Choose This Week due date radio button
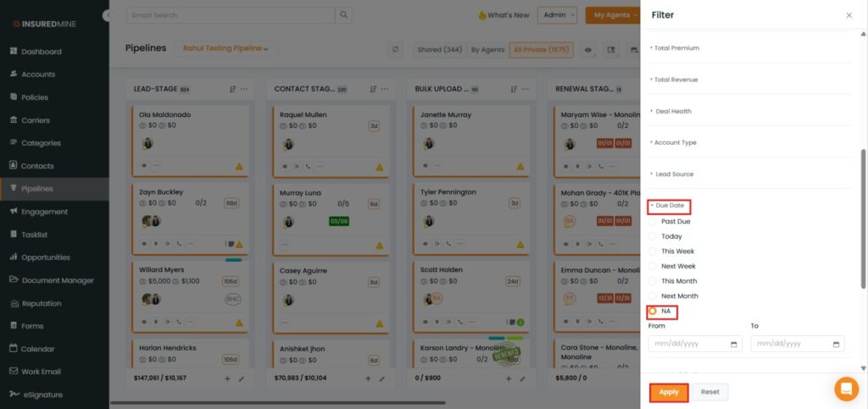Screen dimensions: 868x409 tap(653, 251)
